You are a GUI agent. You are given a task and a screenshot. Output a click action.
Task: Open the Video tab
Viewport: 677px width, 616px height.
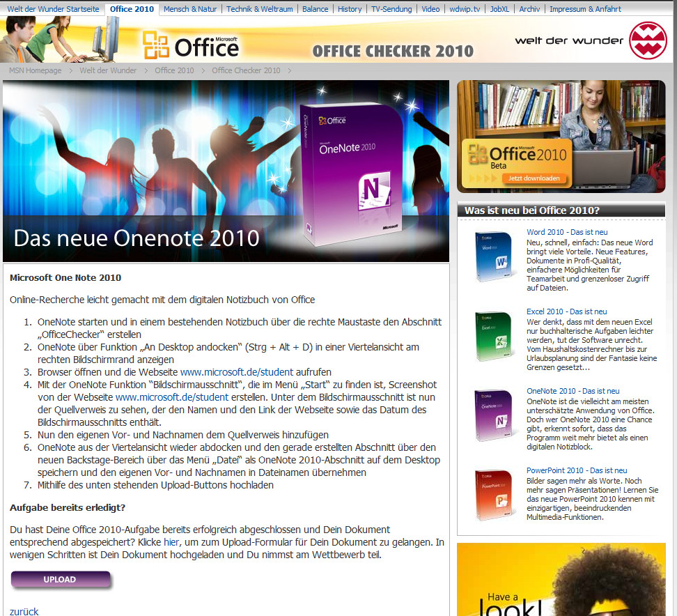point(430,9)
